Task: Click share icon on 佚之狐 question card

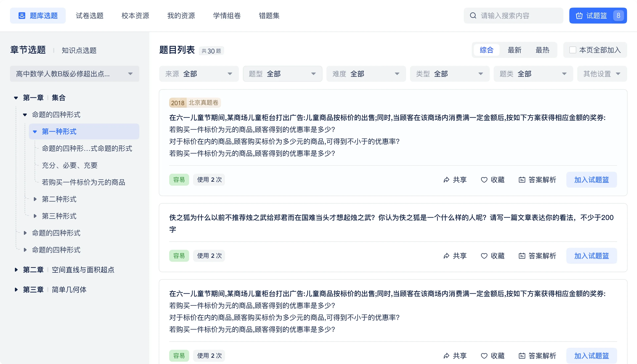Action: (446, 256)
